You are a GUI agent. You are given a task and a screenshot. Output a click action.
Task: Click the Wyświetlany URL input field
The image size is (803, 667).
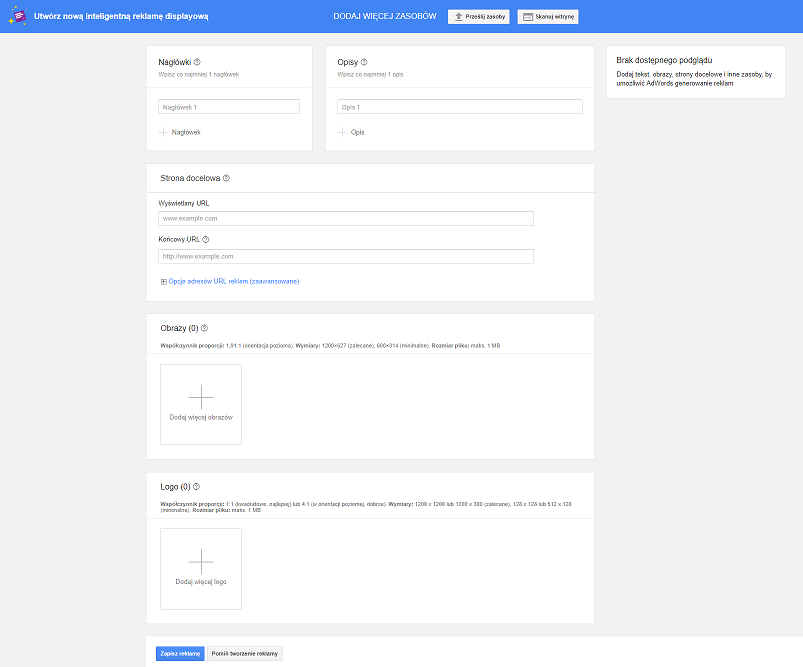(345, 218)
